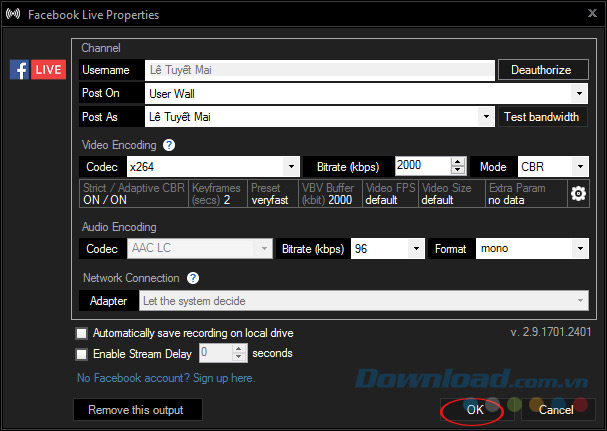Click the stream delay seconds field
607x431 pixels.
point(216,353)
